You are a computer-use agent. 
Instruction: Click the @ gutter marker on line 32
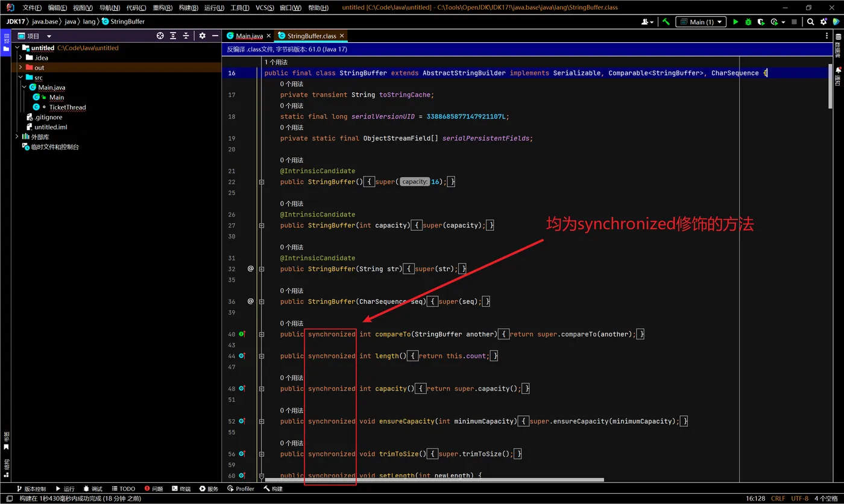point(251,269)
